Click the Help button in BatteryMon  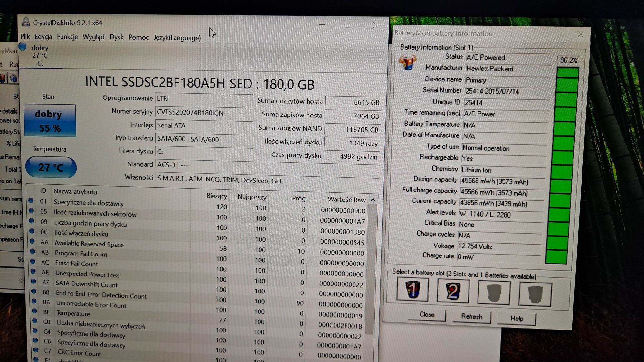coord(517,318)
